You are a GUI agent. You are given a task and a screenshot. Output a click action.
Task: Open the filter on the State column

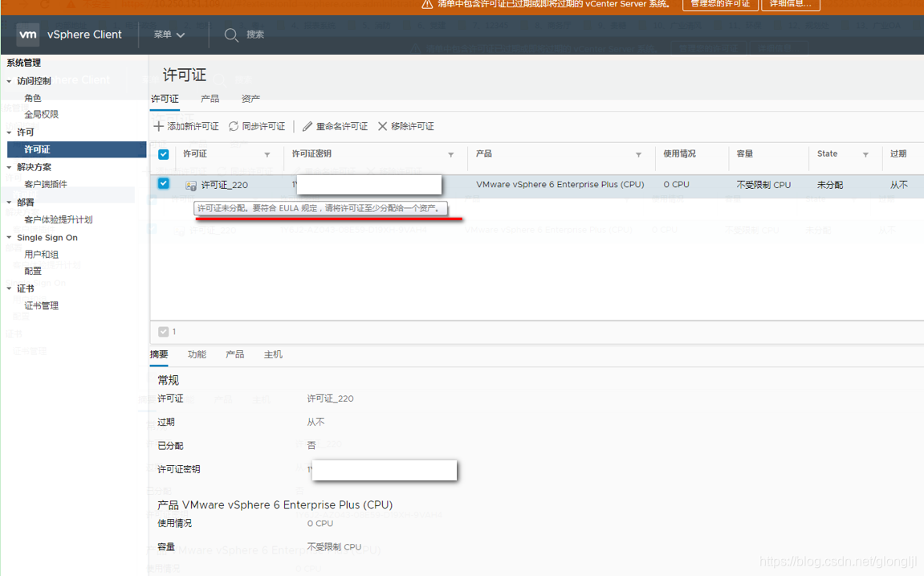point(865,154)
